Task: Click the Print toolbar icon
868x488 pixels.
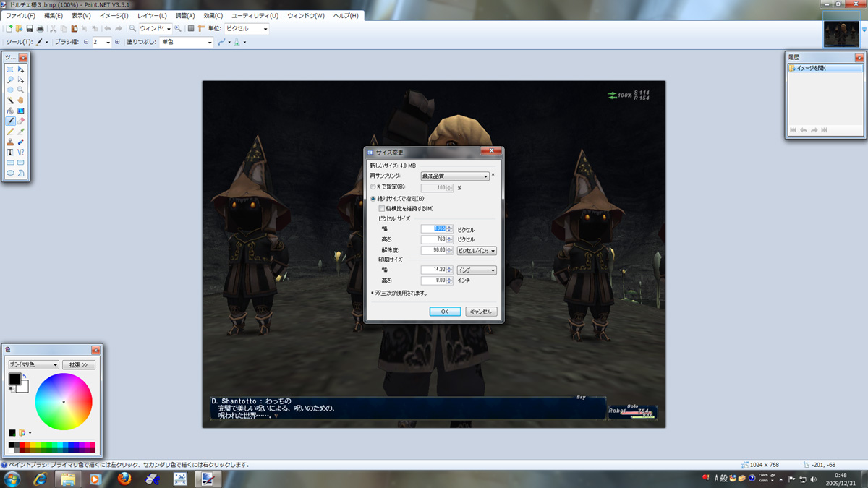Action: pyautogui.click(x=40, y=29)
